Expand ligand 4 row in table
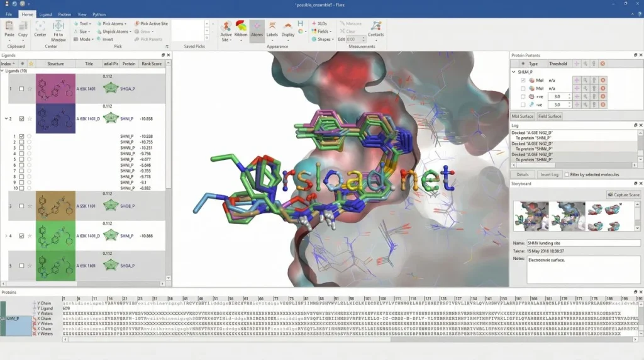This screenshot has height=360, width=644. coord(6,236)
